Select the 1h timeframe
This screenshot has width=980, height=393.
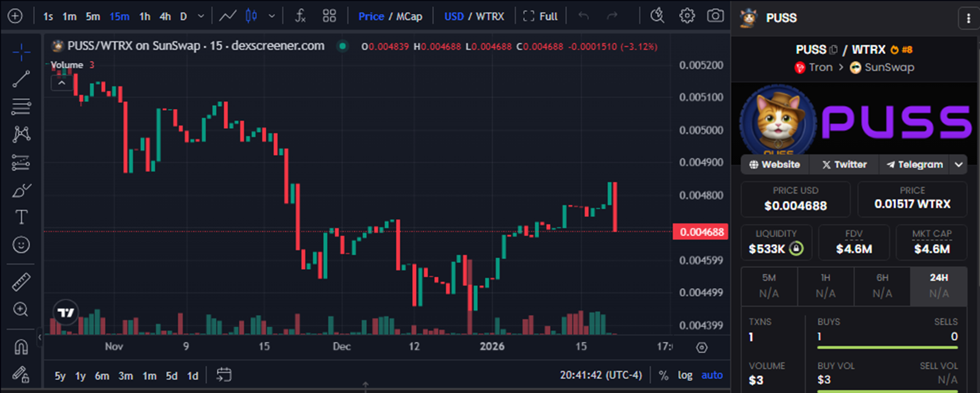[x=145, y=17]
